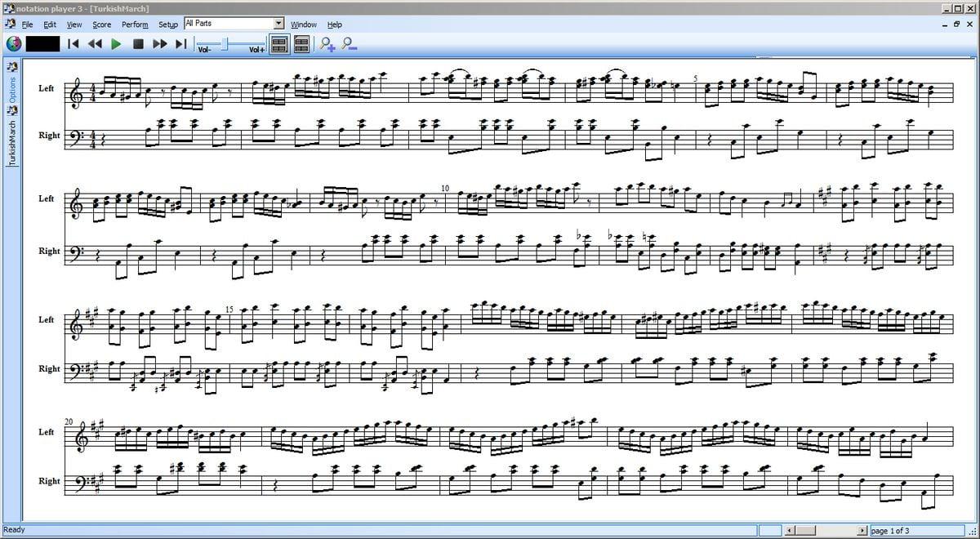Stop playback with the square button

(138, 43)
